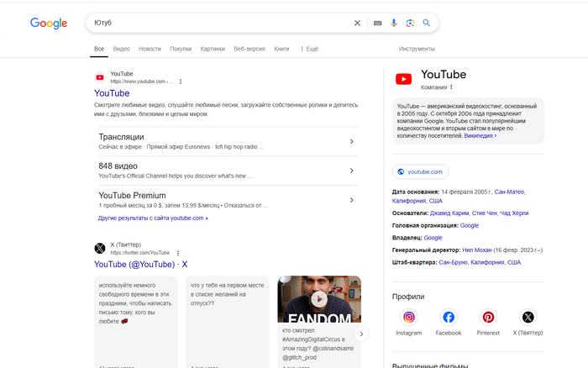Open X (Твиттер) profile icon
This screenshot has height=368, width=588.
[528, 318]
